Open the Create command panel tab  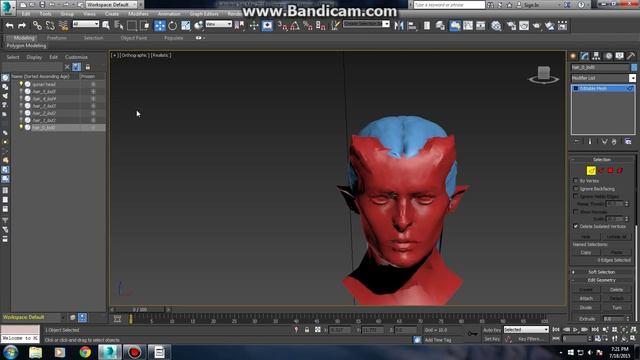(573, 56)
